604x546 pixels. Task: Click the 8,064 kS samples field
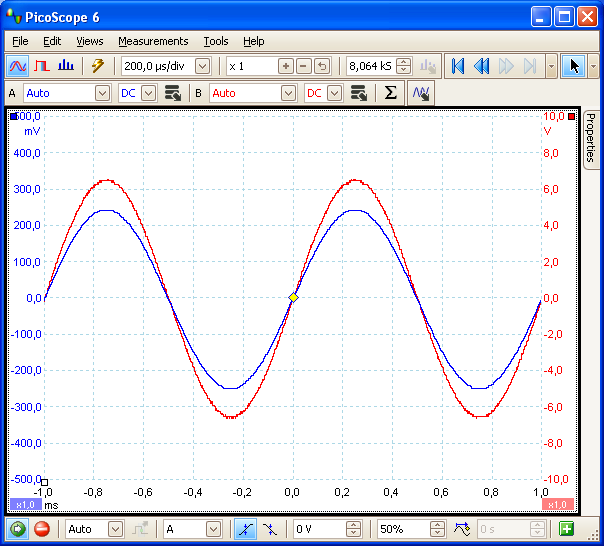[x=371, y=66]
